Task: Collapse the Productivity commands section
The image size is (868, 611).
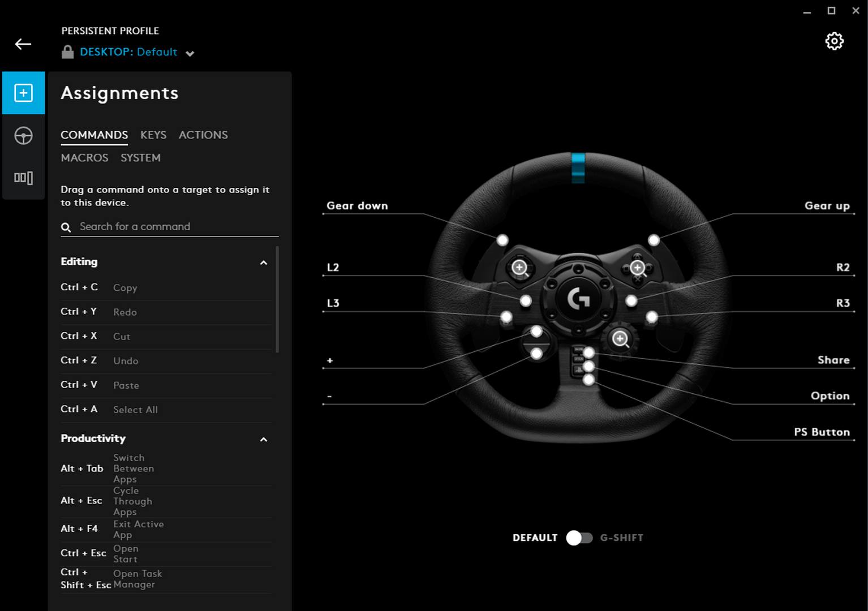Action: (x=263, y=440)
